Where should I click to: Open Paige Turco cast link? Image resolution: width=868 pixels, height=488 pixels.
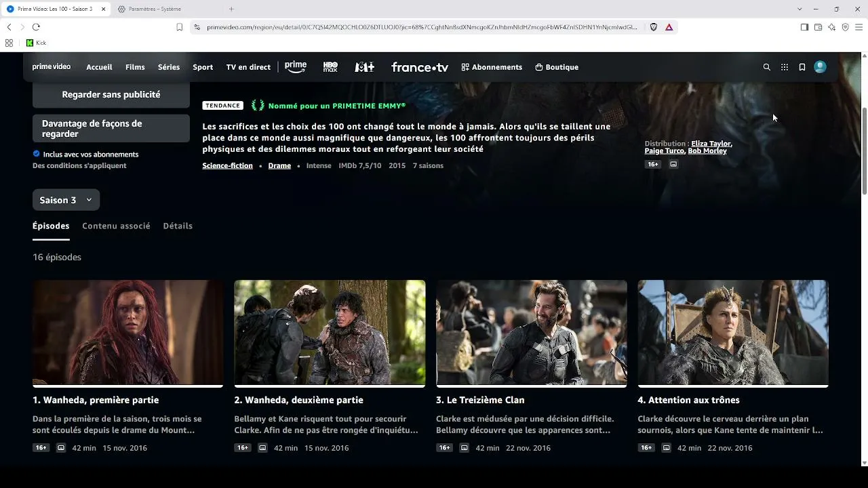(x=664, y=150)
